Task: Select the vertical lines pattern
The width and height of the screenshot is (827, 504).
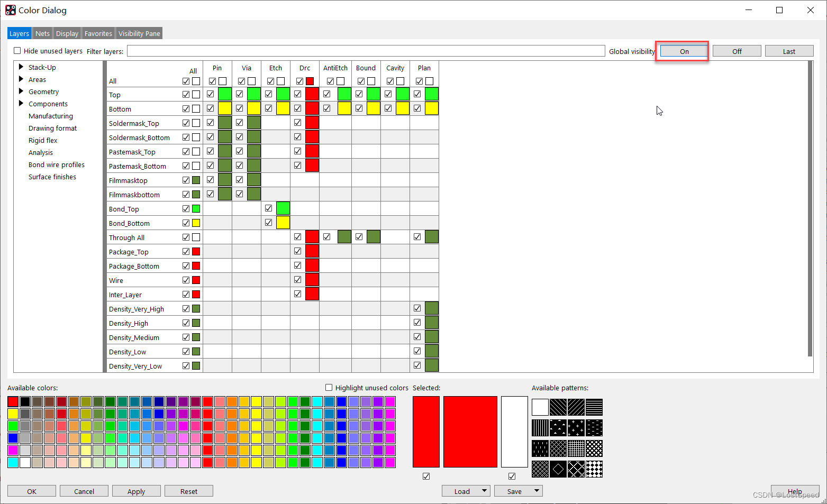Action: point(540,428)
